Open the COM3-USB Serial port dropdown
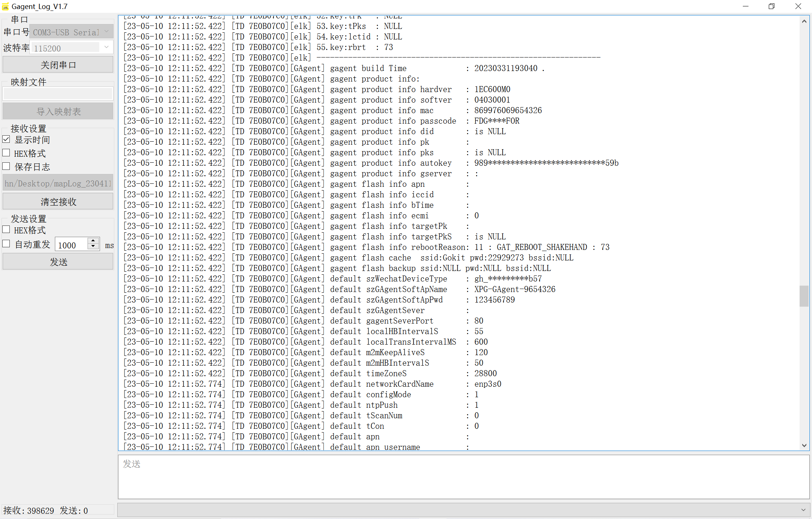The height and width of the screenshot is (519, 812). [x=106, y=32]
